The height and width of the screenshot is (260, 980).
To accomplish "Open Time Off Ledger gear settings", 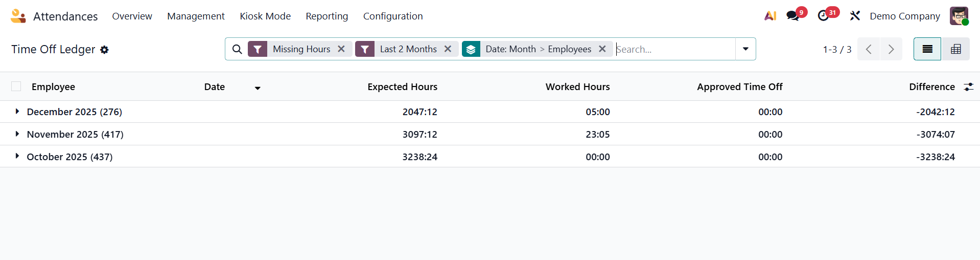I will [104, 50].
